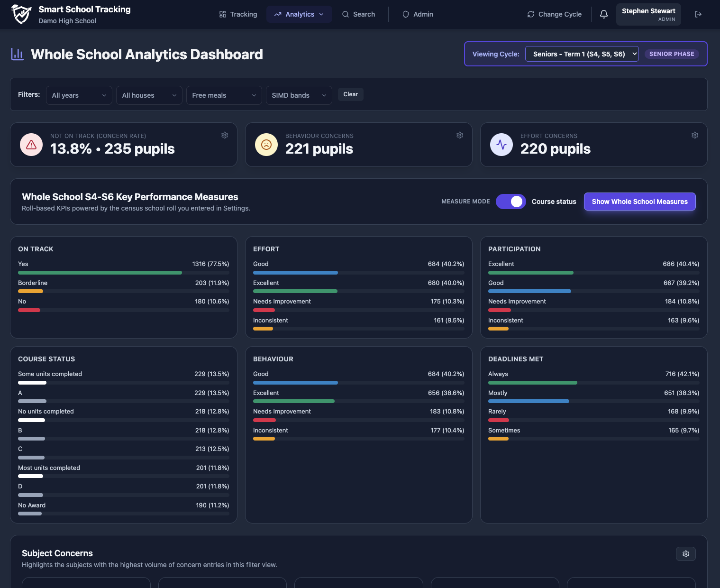This screenshot has width=720, height=588.
Task: Open the Admin menu
Action: click(x=418, y=14)
